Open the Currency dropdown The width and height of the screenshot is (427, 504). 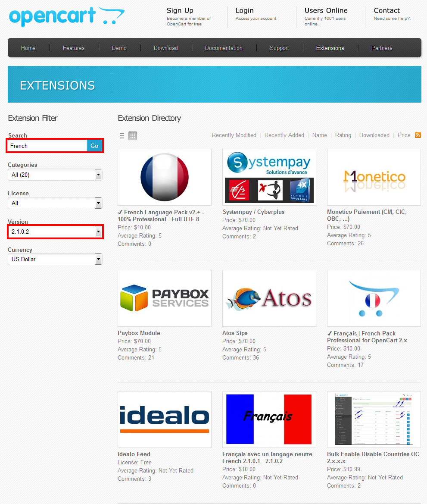[55, 259]
